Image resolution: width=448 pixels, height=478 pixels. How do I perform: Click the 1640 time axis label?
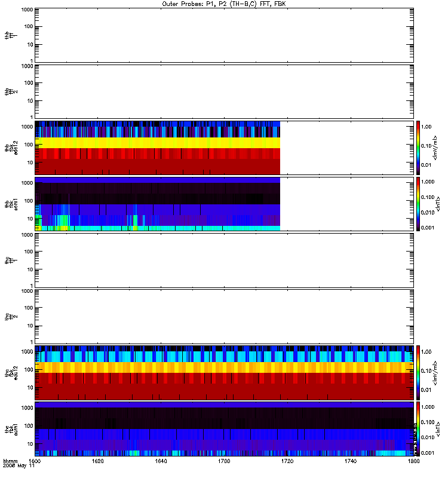pos(161,461)
